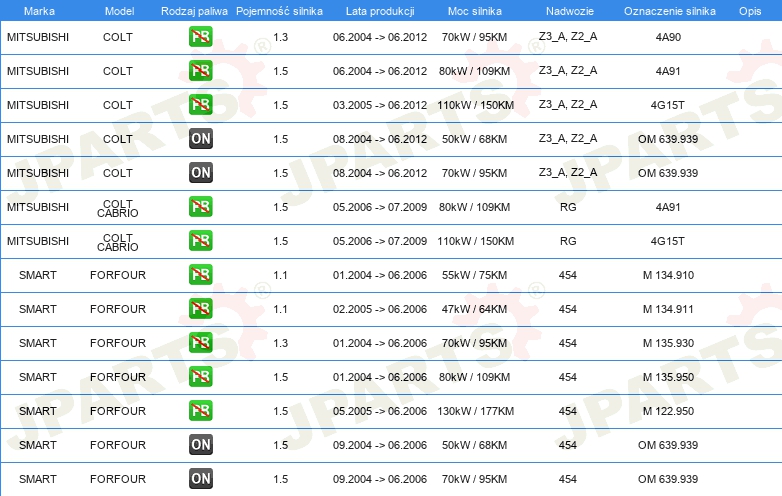
Task: Click diesel ON icon in Colt 70kW OM 639.939 row
Action: 200,172
